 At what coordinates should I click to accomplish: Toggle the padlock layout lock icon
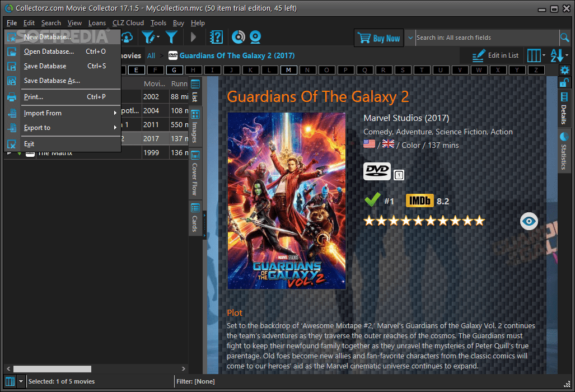point(564,82)
